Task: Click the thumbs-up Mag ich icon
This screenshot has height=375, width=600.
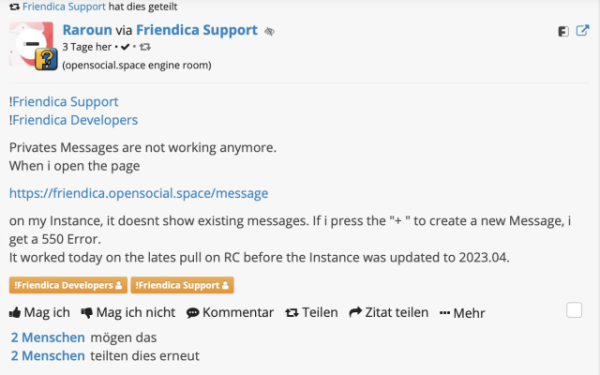Action: (x=15, y=313)
